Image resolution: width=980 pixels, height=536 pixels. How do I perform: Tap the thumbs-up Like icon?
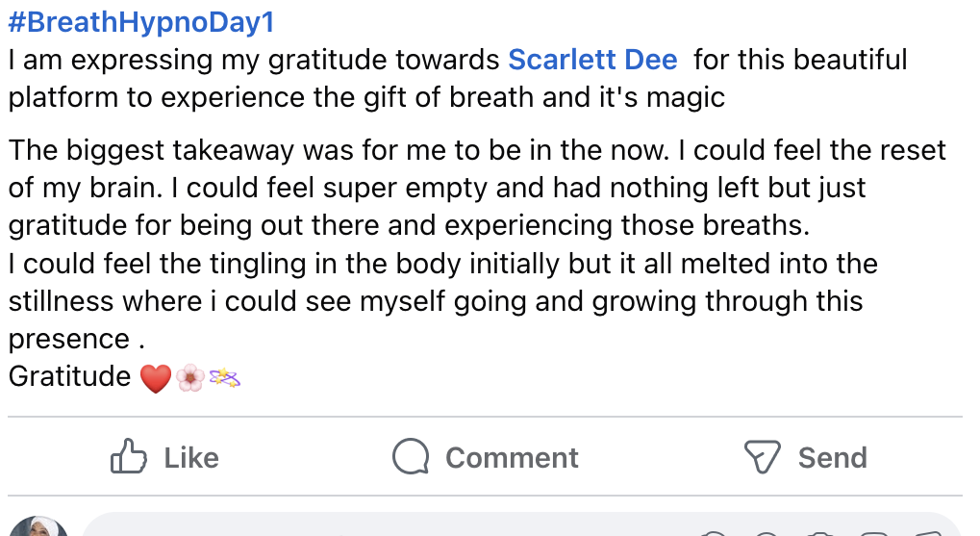[128, 456]
